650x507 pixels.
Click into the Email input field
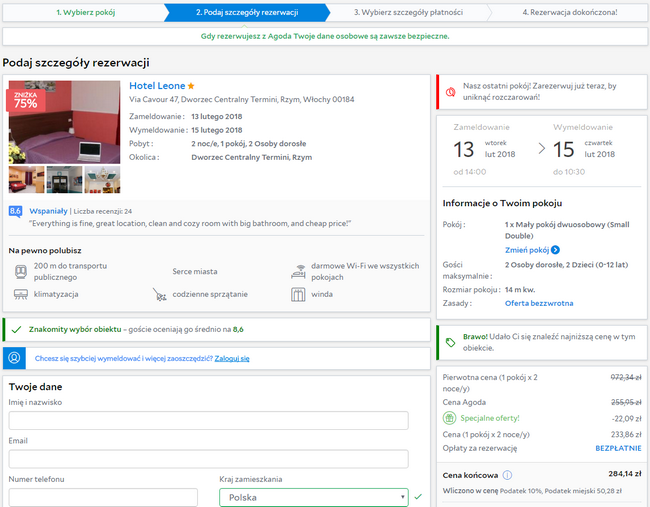(x=208, y=459)
